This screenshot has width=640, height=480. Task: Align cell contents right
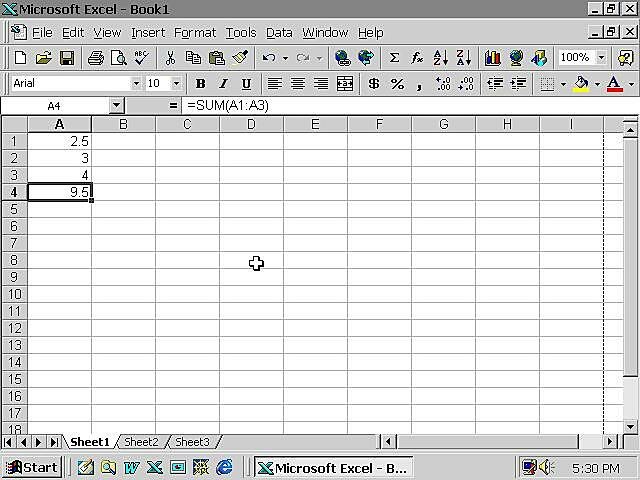coord(321,84)
